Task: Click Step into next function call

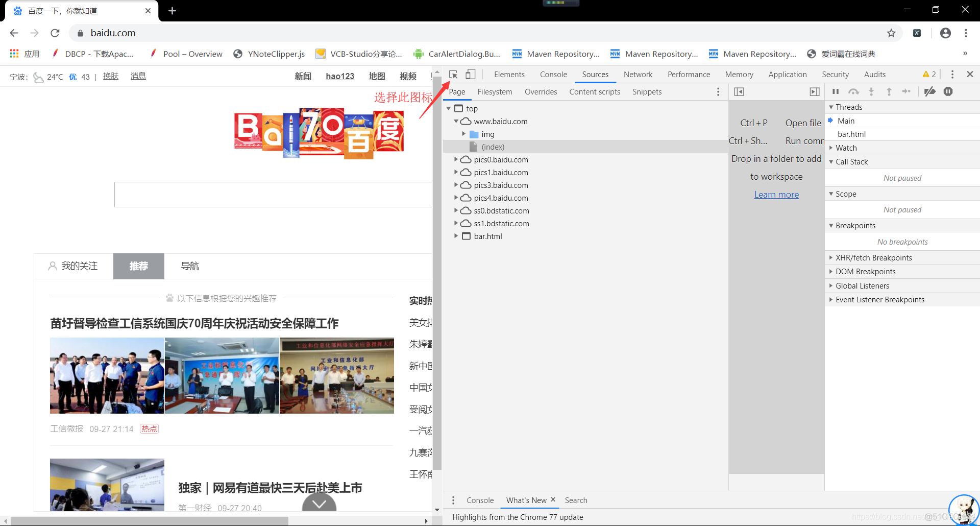Action: tap(871, 91)
